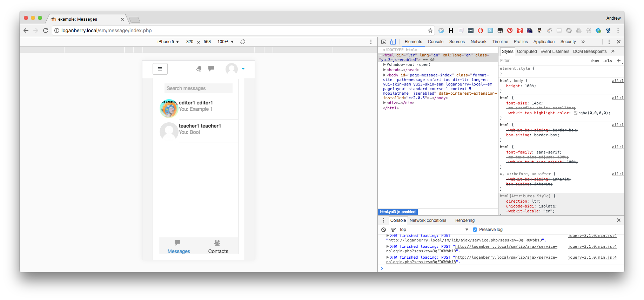
Task: Open Rendering drawer tab
Action: click(x=465, y=220)
